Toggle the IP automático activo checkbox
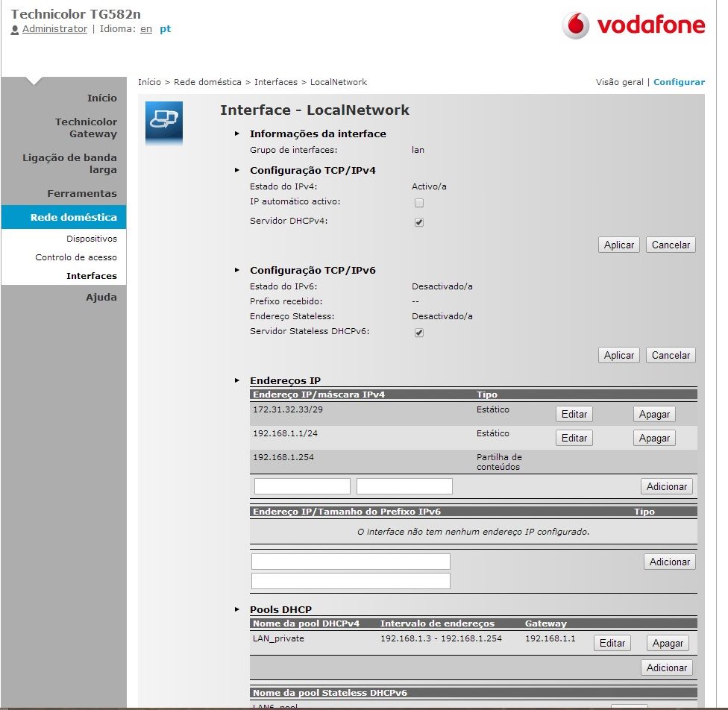The width and height of the screenshot is (728, 710). [x=419, y=203]
